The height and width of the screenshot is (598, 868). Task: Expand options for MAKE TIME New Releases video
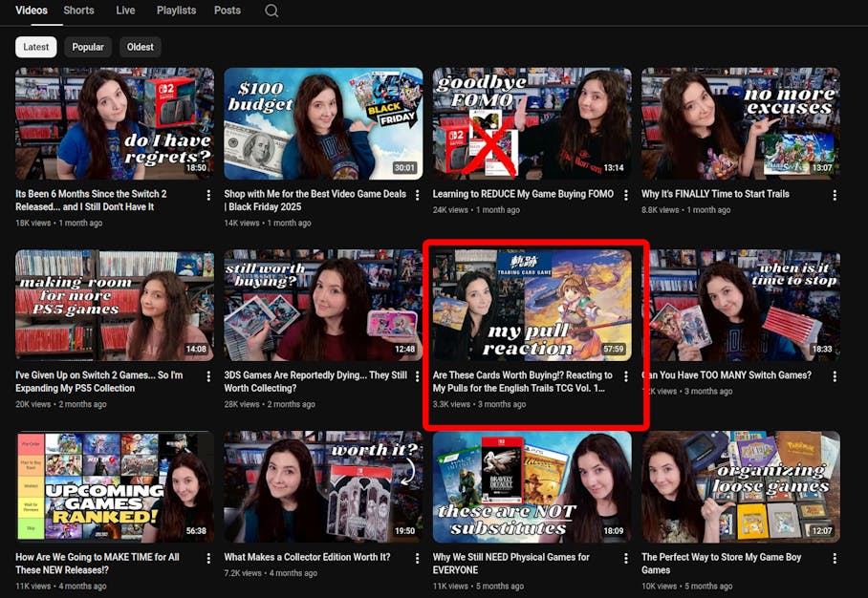(208, 558)
